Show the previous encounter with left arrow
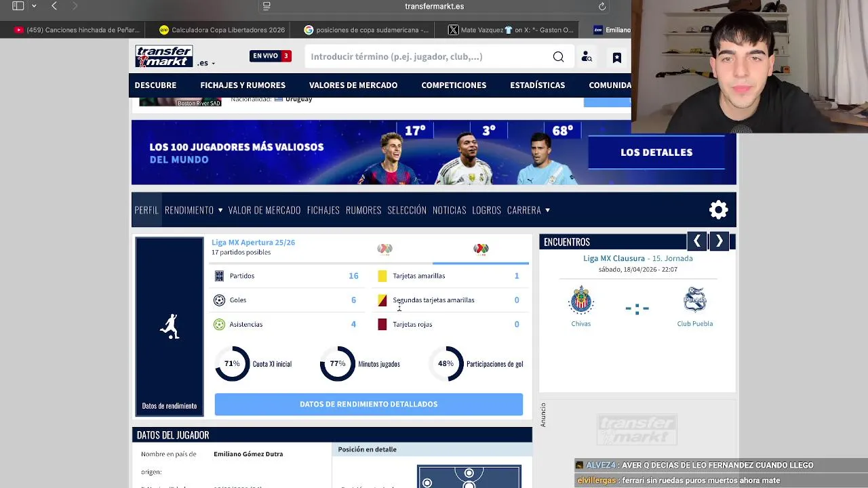 [696, 241]
